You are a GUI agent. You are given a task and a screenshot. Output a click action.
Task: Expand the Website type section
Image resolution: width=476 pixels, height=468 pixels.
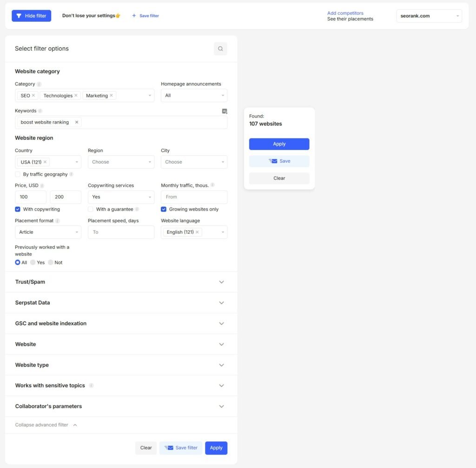tap(121, 365)
